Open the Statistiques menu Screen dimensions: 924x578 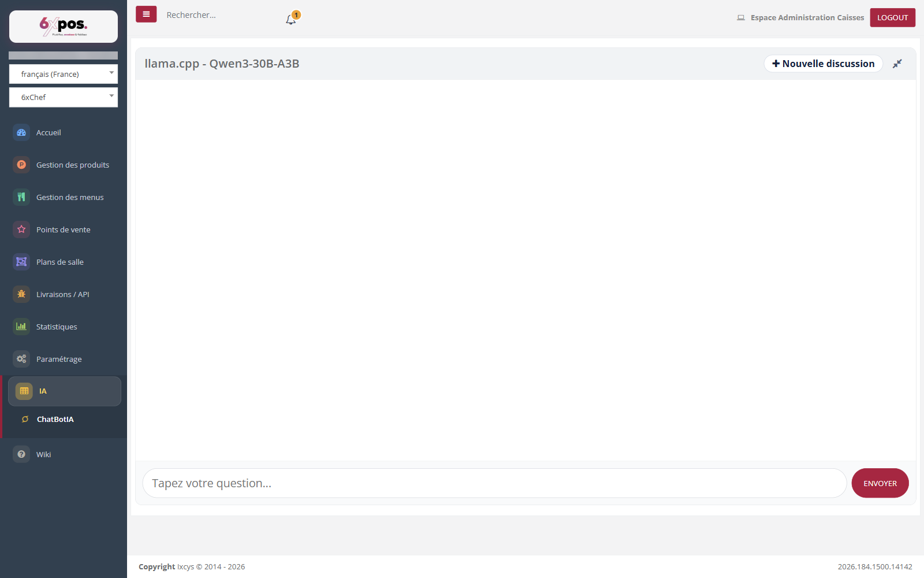[64, 327]
